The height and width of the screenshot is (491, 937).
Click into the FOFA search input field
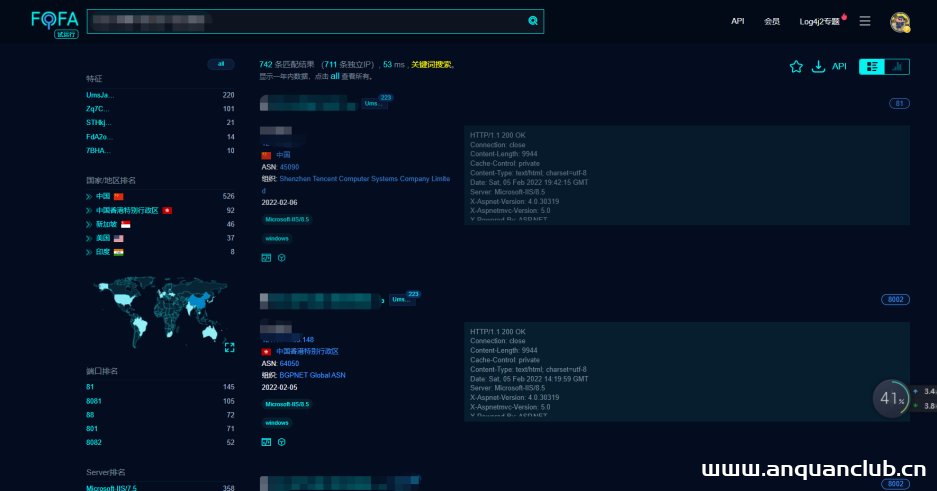(300, 21)
